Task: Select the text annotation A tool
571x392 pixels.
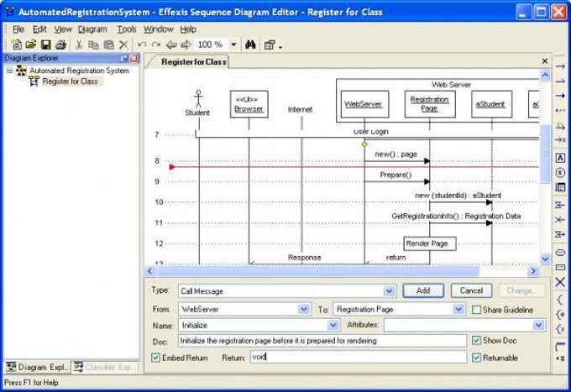Action: pos(560,158)
